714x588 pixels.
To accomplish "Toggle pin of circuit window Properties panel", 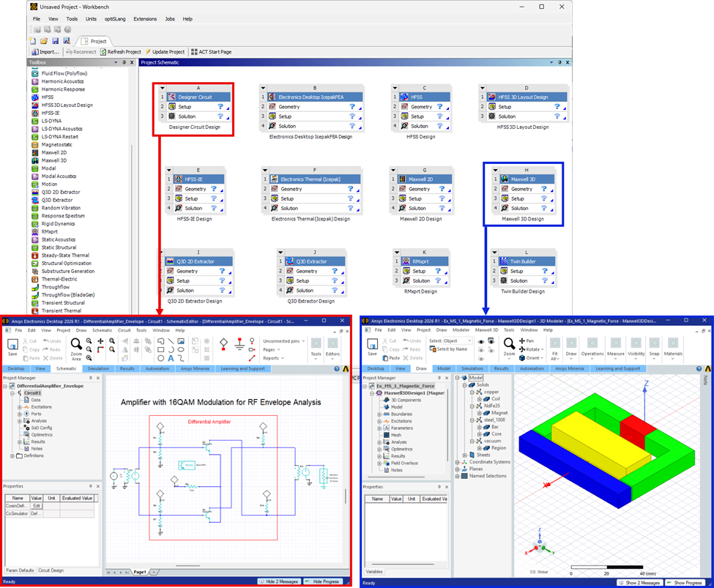I will [91, 486].
